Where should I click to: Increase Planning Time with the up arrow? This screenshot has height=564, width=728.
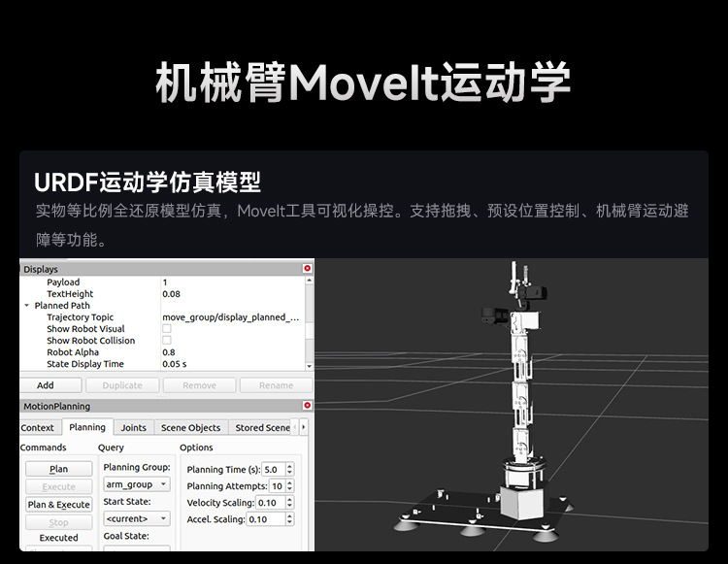point(289,466)
